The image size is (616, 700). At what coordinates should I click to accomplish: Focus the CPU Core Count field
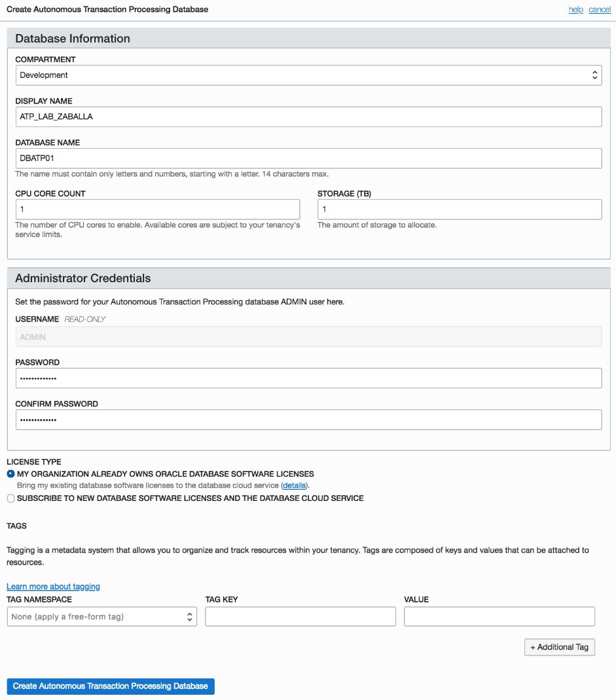pos(157,210)
